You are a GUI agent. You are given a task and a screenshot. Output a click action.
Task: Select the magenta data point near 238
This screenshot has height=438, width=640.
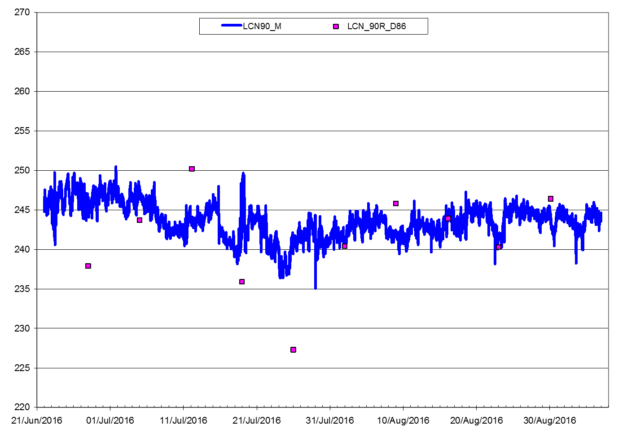(88, 266)
